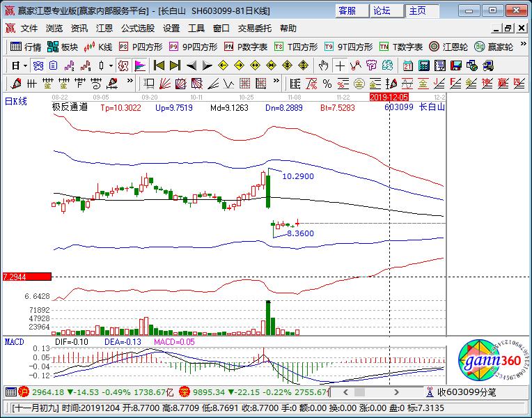Toggle the blue swirl icon
Image resolution: width=532 pixels, height=418 pixels.
coord(38,65)
